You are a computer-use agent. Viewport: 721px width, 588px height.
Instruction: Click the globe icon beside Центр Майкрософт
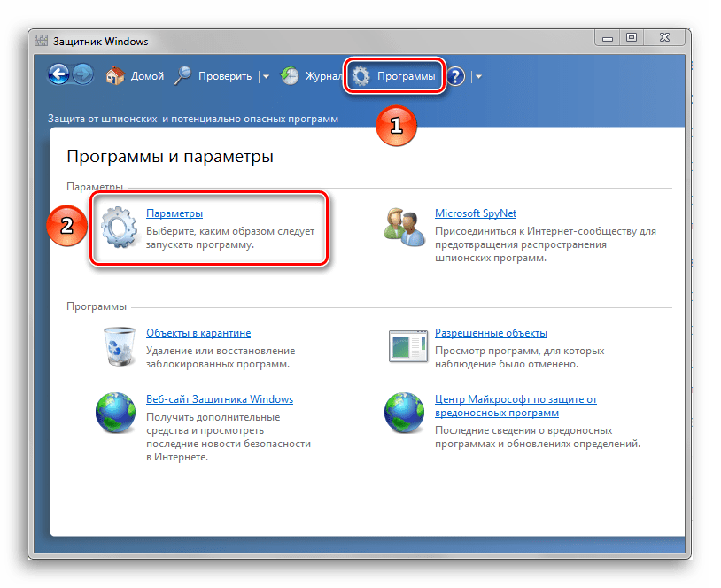point(404,413)
